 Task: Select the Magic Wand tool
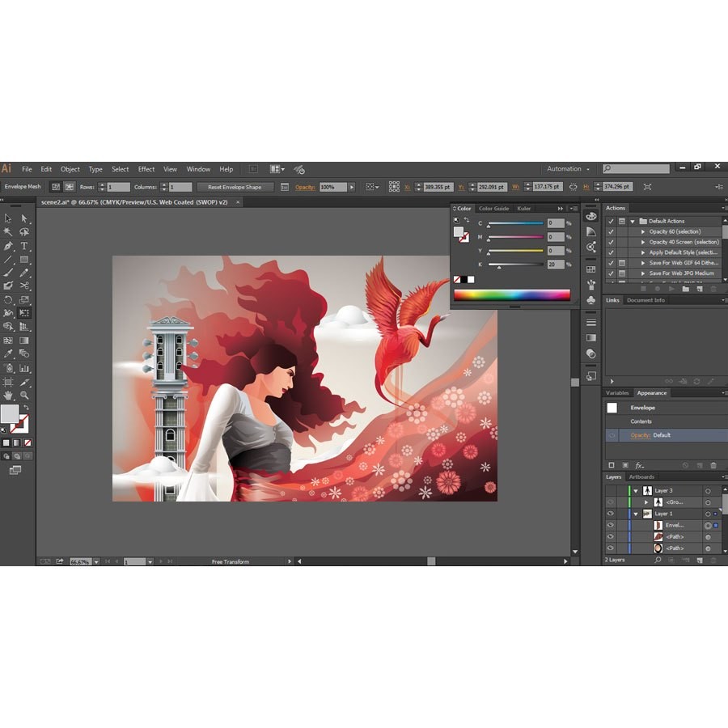tap(8, 231)
